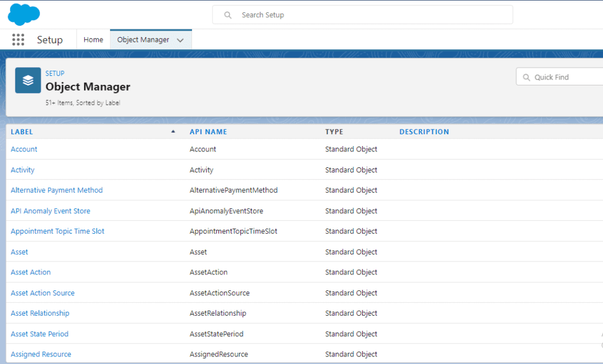Select the AssignedResource API name cell
This screenshot has height=364, width=603.
(x=218, y=355)
